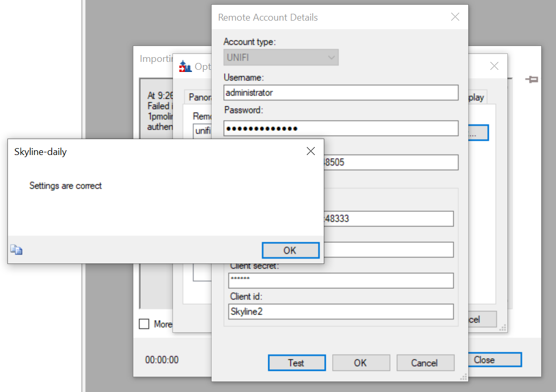Switch to the Panorama tab in Options
This screenshot has height=392, width=556.
[198, 97]
